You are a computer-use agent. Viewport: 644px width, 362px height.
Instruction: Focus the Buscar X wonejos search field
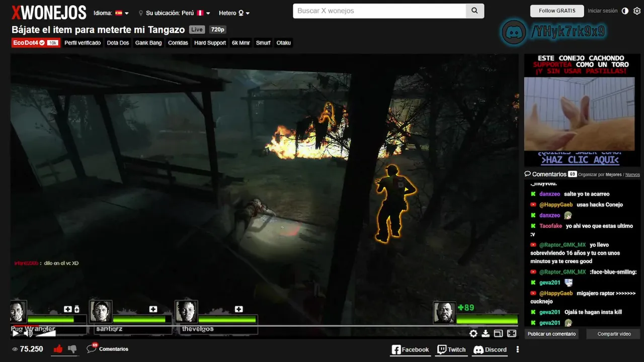(x=379, y=11)
